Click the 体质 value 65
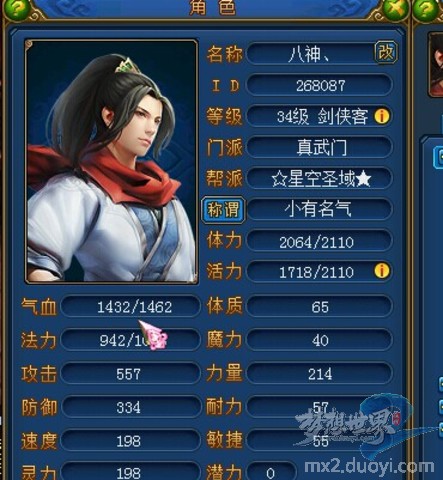This screenshot has width=443, height=480. (x=319, y=306)
